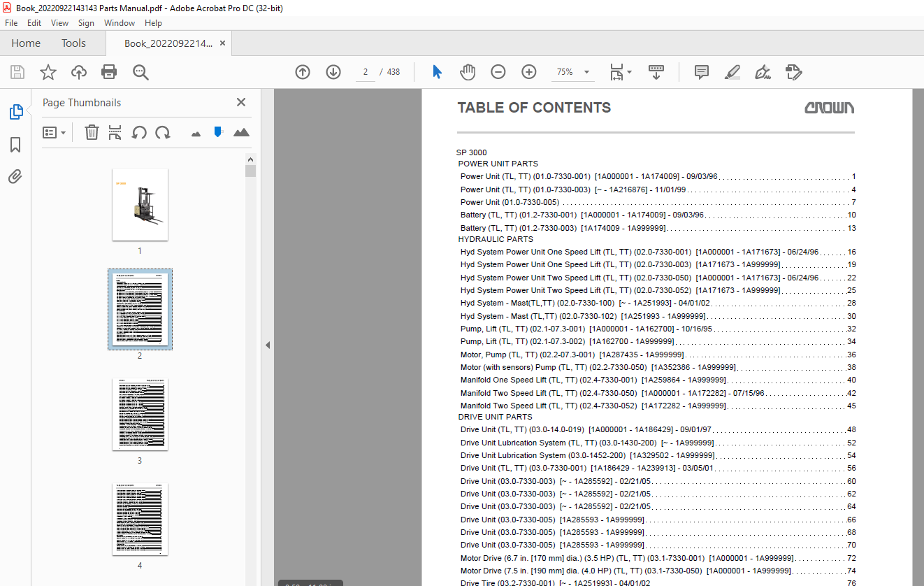
Task: Show Page Thumbnails panel in sidebar
Action: pos(15,112)
